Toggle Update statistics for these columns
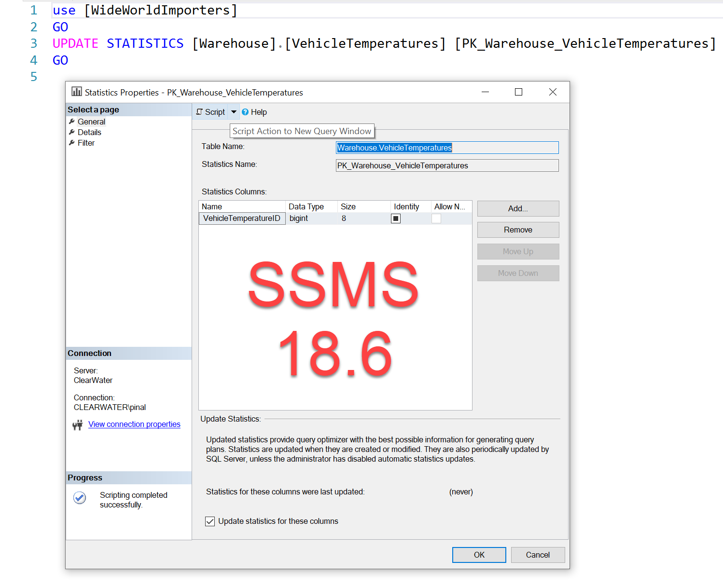 pos(210,521)
